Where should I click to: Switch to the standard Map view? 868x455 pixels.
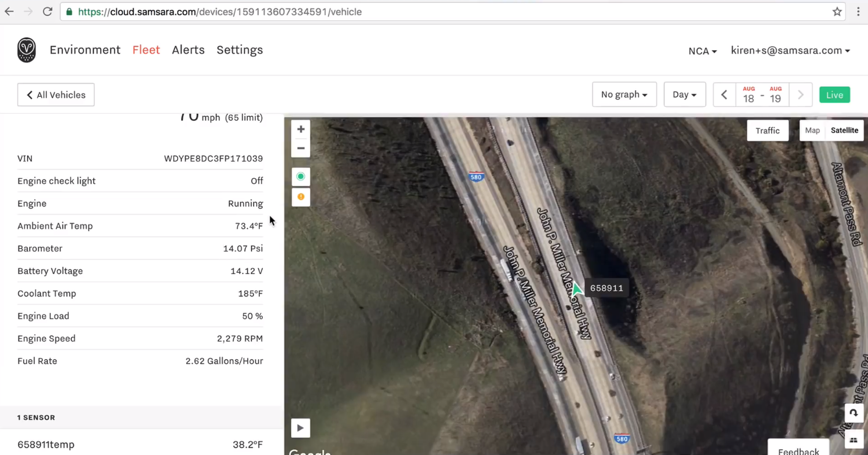[812, 131]
